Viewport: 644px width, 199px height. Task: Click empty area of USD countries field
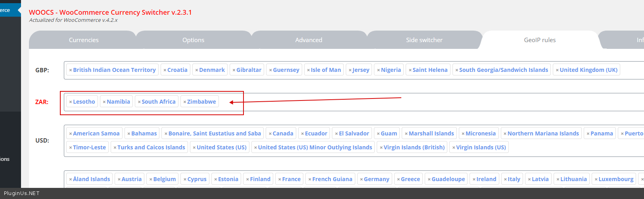575,148
